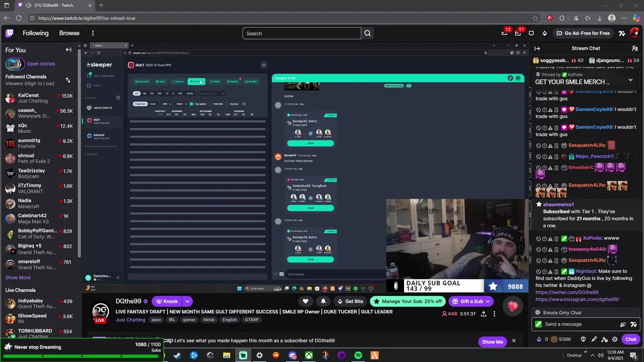Sort followed channels with arrows icon
This screenshot has width=644, height=362.
coord(68,80)
